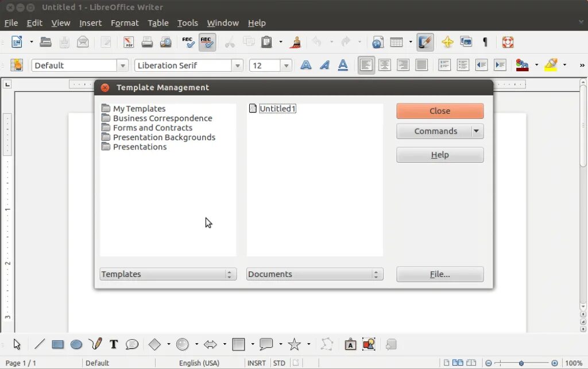Click the New document icon

17,42
